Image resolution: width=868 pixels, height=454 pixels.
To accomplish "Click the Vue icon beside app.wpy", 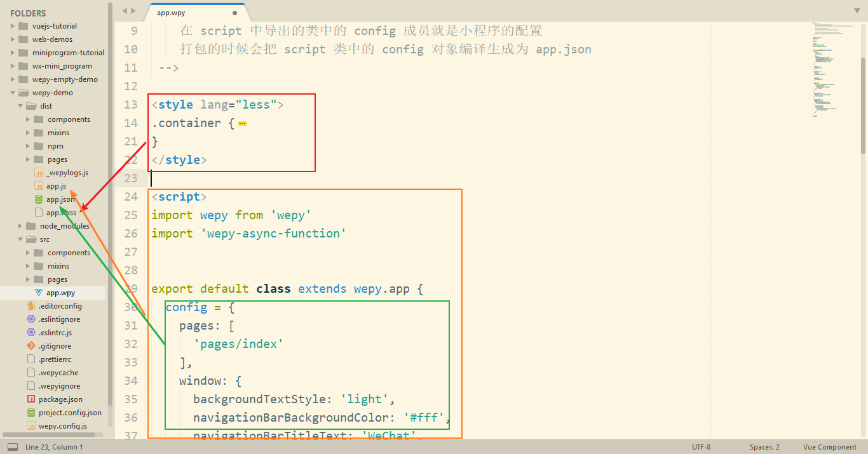I will coord(38,293).
